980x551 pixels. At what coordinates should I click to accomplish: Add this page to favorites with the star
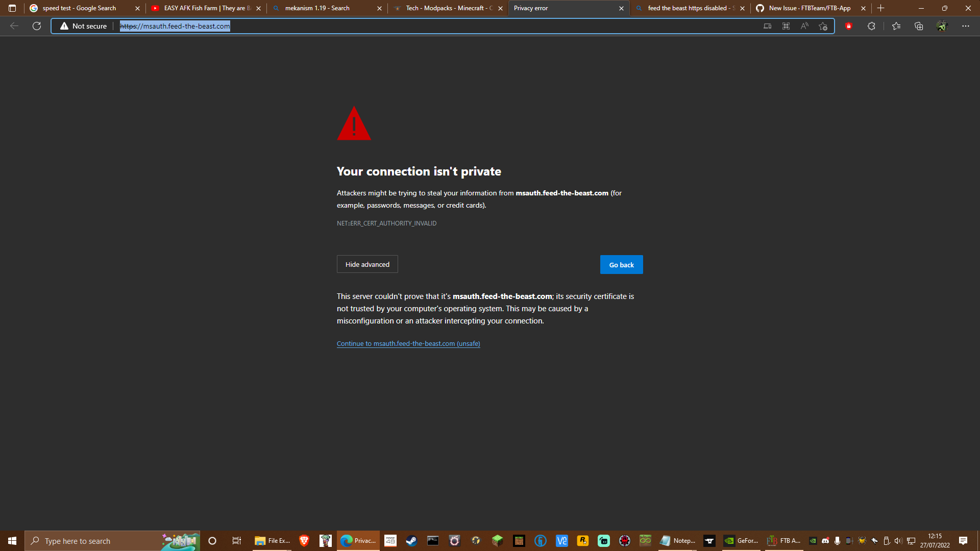point(822,26)
